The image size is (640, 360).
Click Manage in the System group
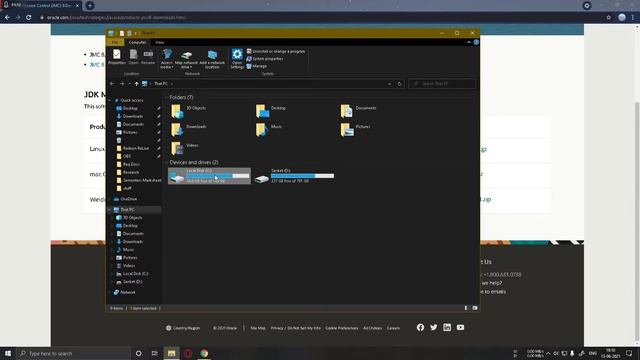257,66
